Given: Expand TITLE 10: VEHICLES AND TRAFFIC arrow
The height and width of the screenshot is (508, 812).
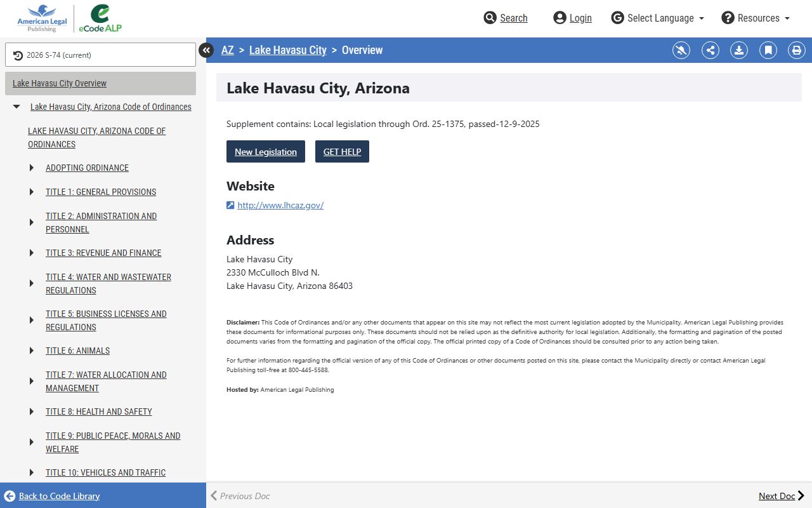Looking at the screenshot, I should click(32, 473).
